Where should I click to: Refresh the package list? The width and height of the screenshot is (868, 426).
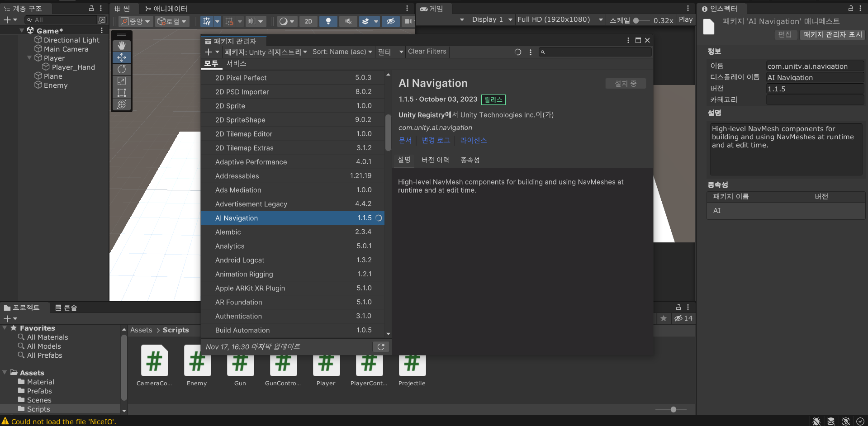381,346
